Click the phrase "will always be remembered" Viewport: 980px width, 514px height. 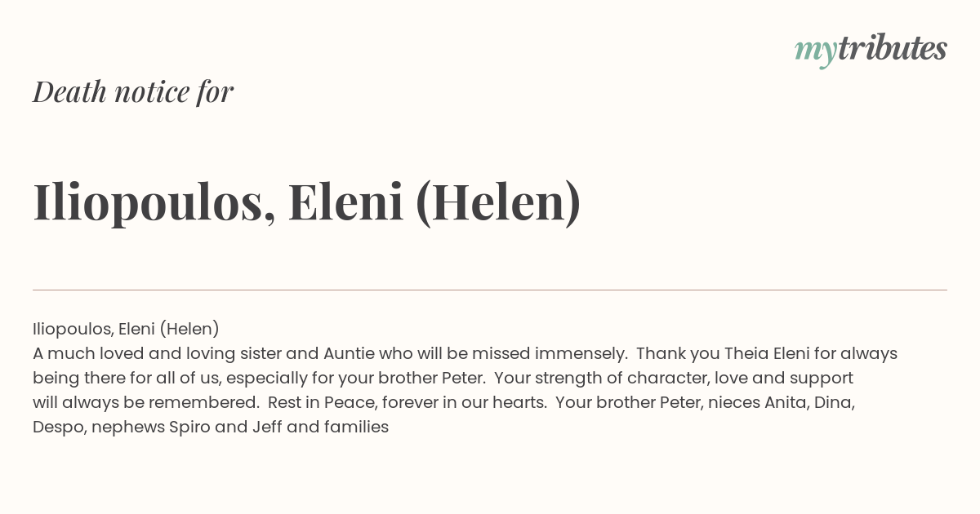[143, 402]
